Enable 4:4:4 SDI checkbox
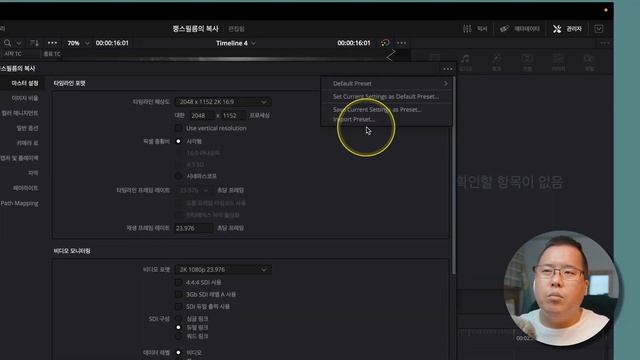Image resolution: width=640 pixels, height=360 pixels. pos(178,282)
